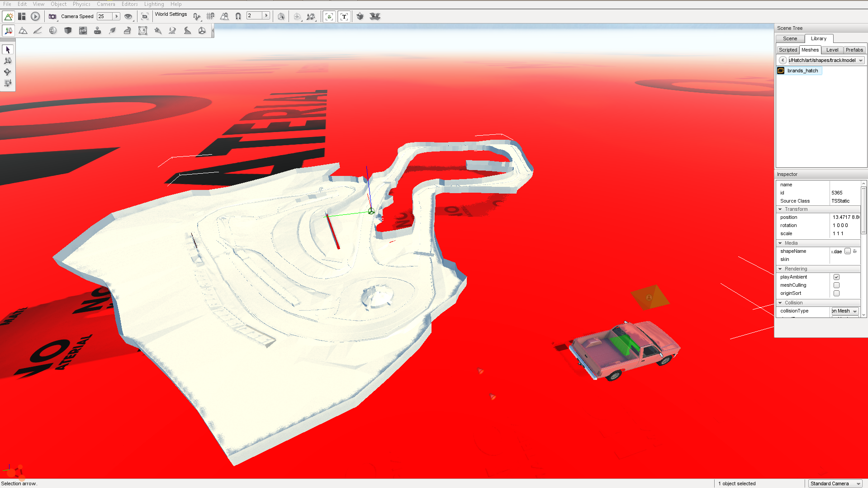Open the Lighting menu
This screenshot has width=868, height=488.
click(154, 4)
